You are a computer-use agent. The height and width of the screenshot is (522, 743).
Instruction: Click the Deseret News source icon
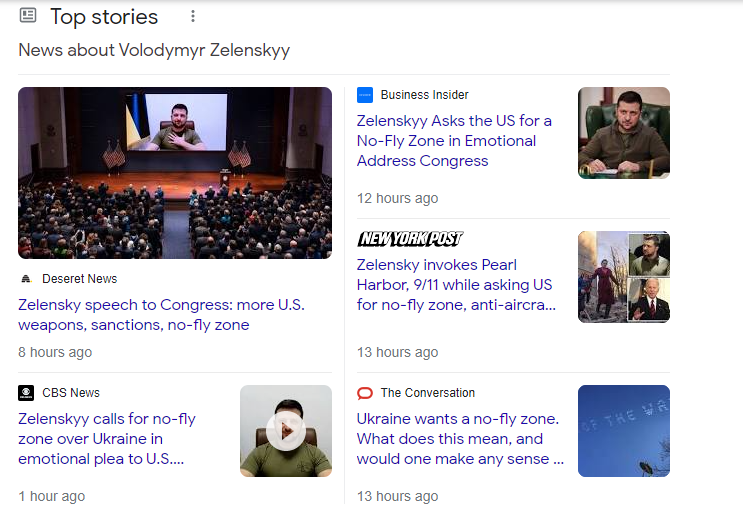click(26, 279)
